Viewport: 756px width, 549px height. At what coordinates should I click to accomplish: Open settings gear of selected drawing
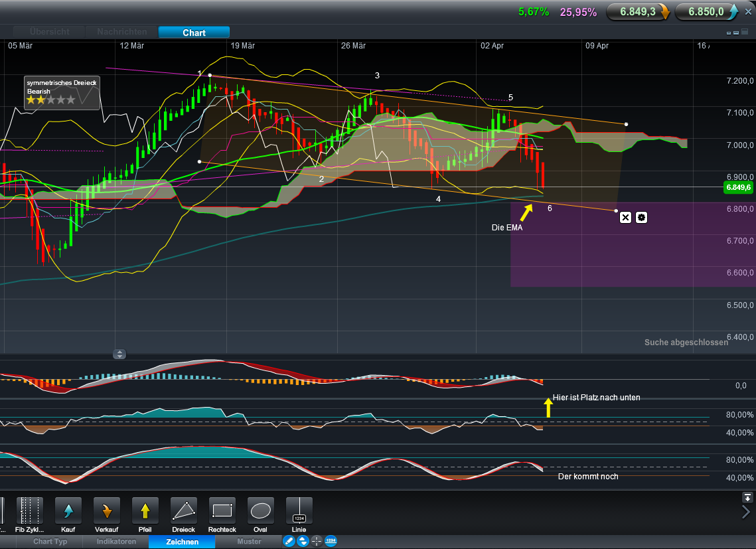coord(641,218)
